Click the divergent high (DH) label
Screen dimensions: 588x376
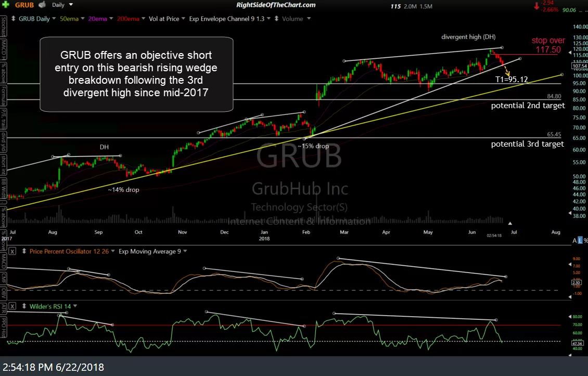tap(468, 37)
